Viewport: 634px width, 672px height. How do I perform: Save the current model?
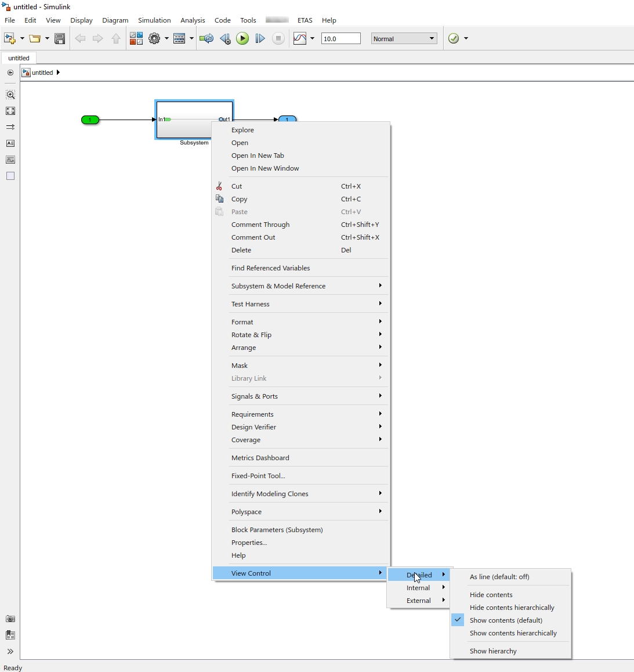60,38
